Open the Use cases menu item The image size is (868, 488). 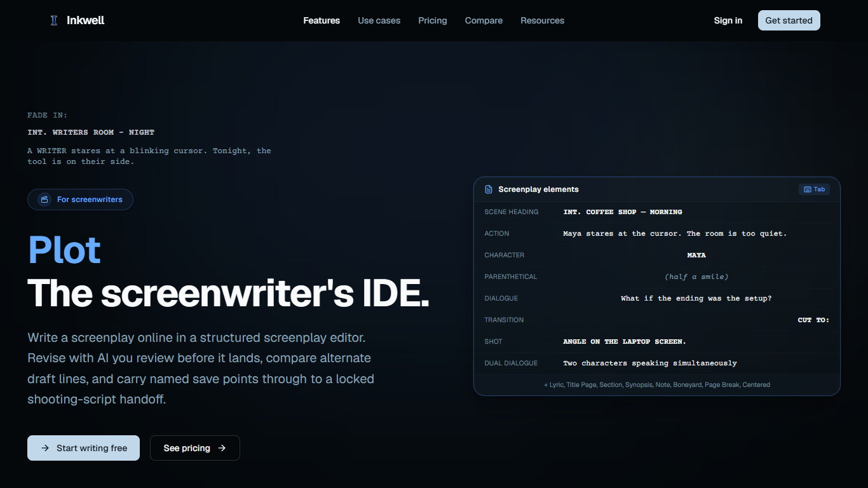tap(379, 20)
